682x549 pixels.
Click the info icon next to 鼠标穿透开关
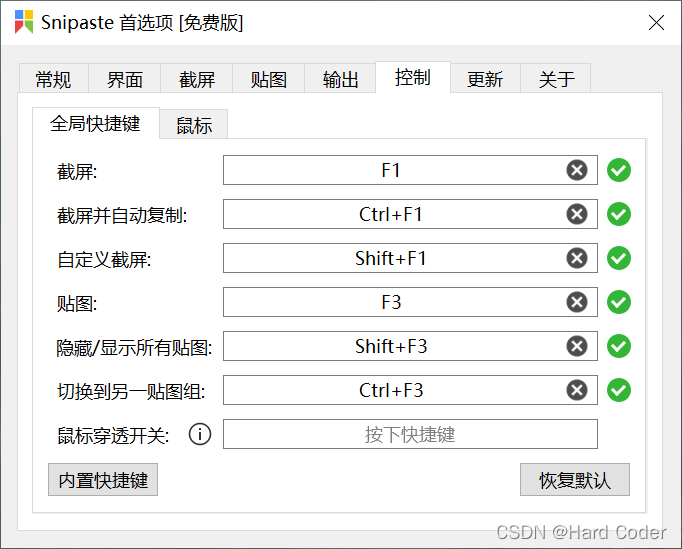[x=200, y=434]
